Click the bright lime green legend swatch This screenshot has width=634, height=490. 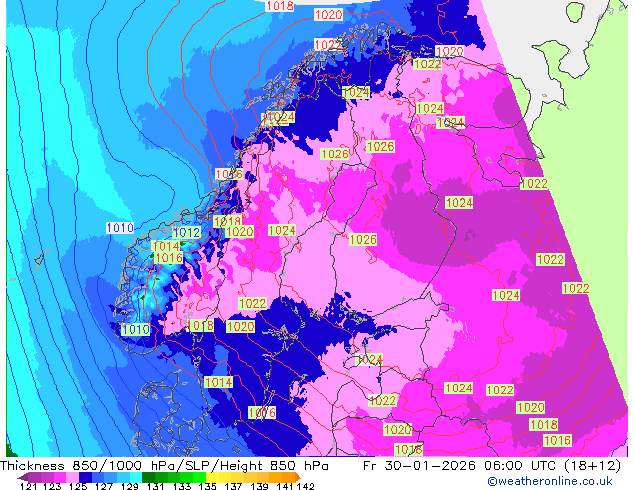(199, 477)
